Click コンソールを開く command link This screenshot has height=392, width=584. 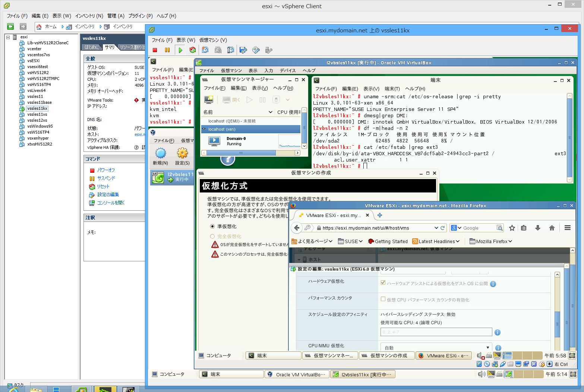coord(111,203)
